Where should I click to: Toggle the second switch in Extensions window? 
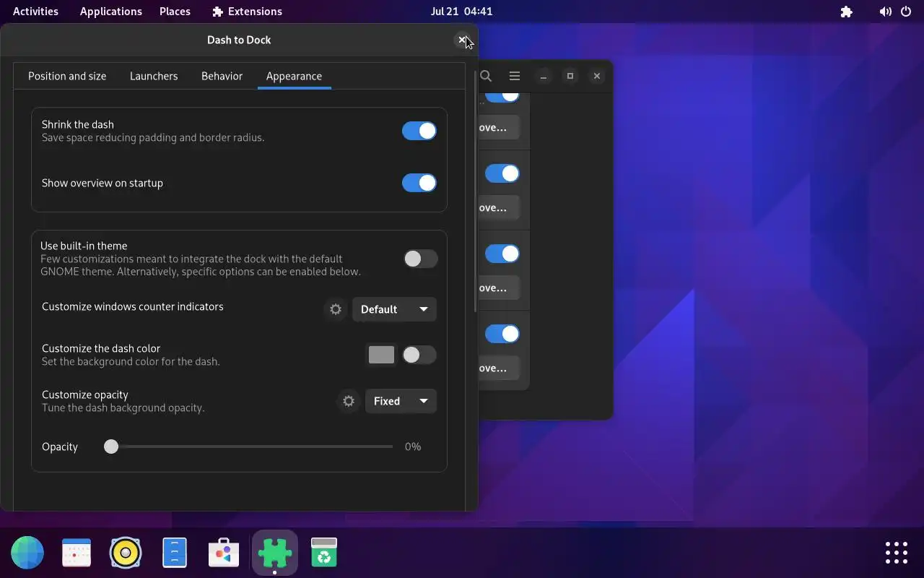[502, 173]
